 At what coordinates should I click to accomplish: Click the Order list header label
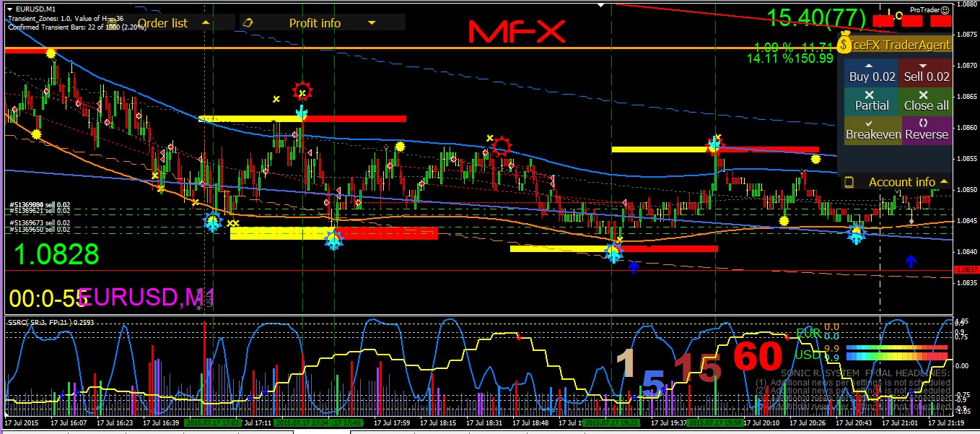[x=162, y=23]
